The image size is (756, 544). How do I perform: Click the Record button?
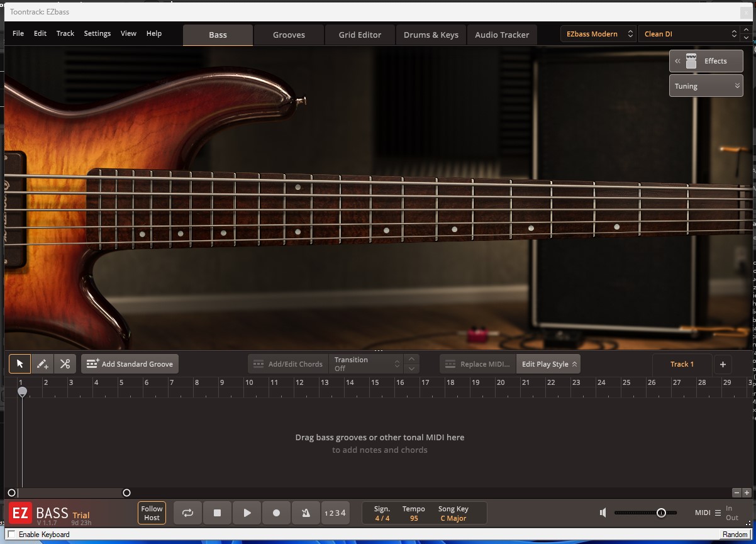(x=276, y=513)
